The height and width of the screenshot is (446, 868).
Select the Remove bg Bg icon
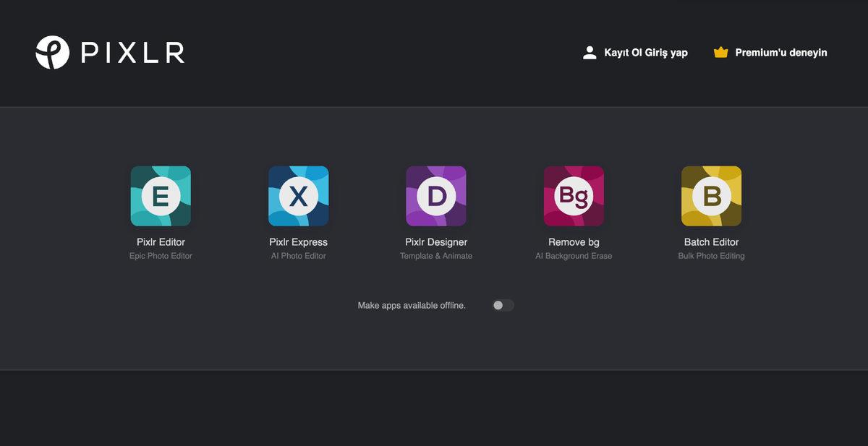(x=574, y=196)
